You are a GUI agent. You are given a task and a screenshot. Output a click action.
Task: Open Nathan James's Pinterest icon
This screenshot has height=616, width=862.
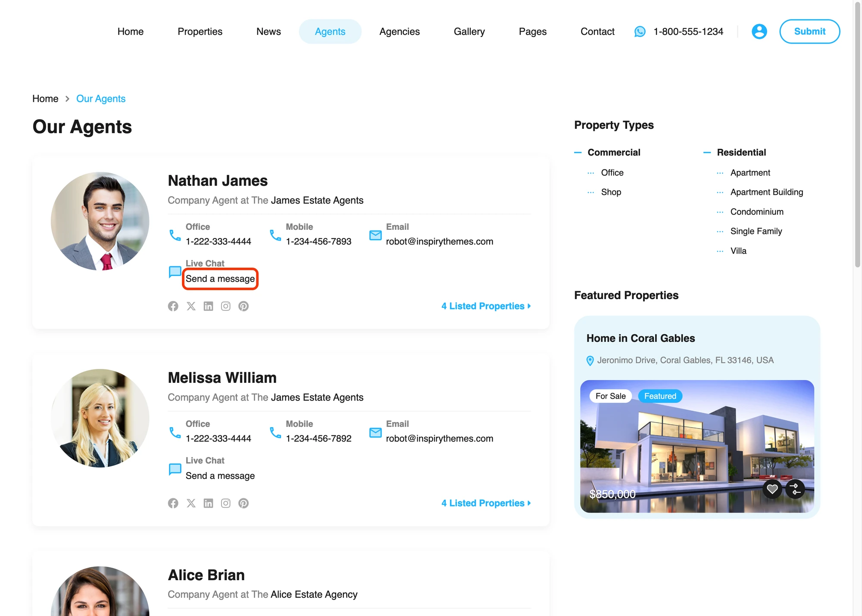coord(244,306)
